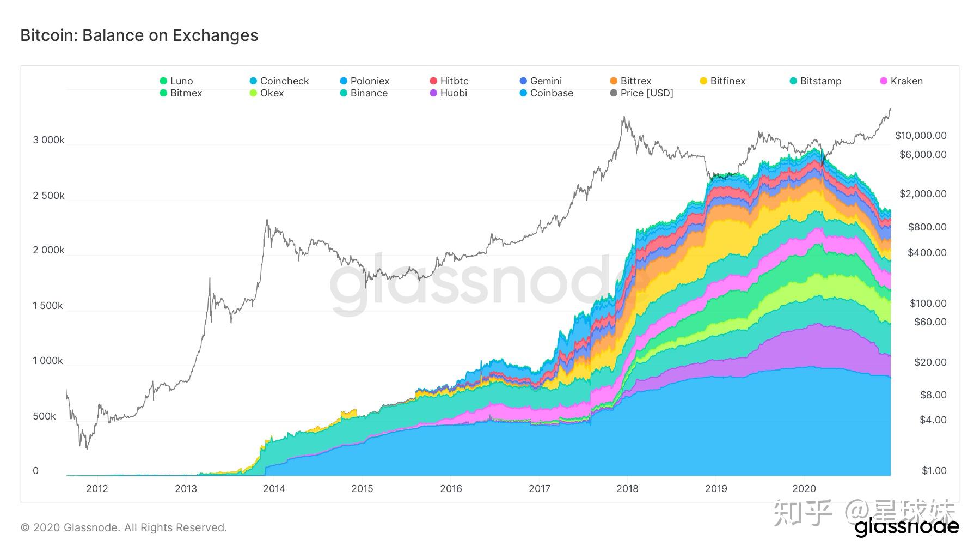Click the $10,000.00 price axis label

coord(921,136)
